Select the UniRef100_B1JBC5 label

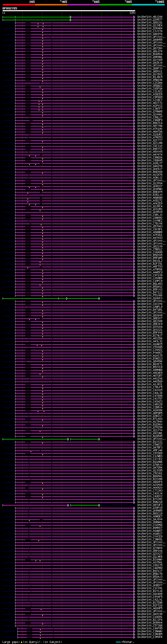tap(150, 77)
